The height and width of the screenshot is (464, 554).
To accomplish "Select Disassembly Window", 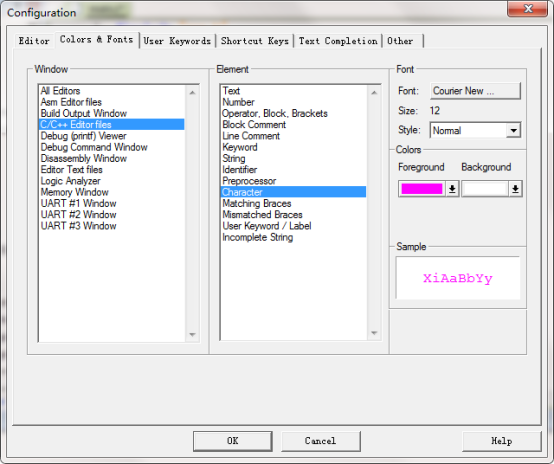I will [111, 158].
